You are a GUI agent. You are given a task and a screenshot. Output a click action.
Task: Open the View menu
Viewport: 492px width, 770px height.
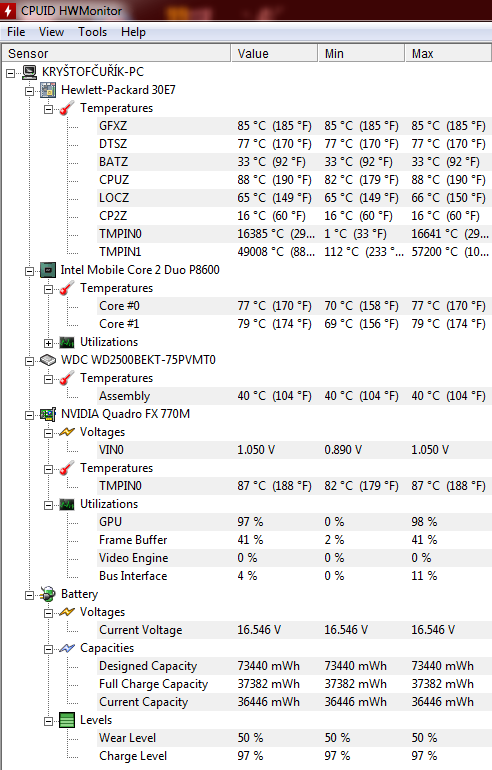click(51, 32)
